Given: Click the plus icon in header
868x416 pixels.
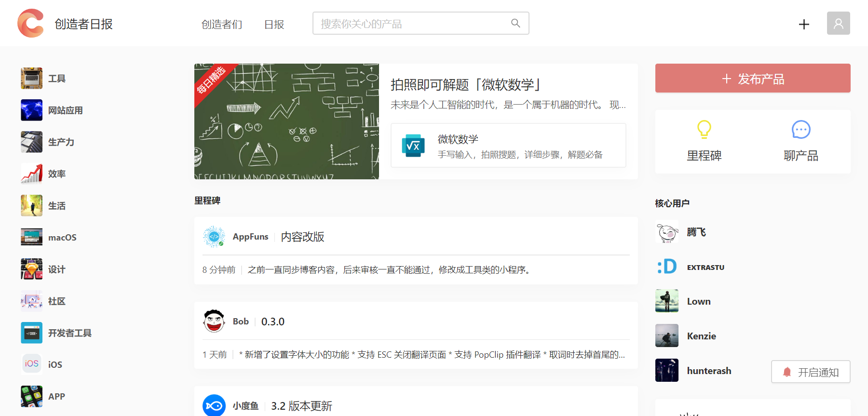Looking at the screenshot, I should pos(804,24).
